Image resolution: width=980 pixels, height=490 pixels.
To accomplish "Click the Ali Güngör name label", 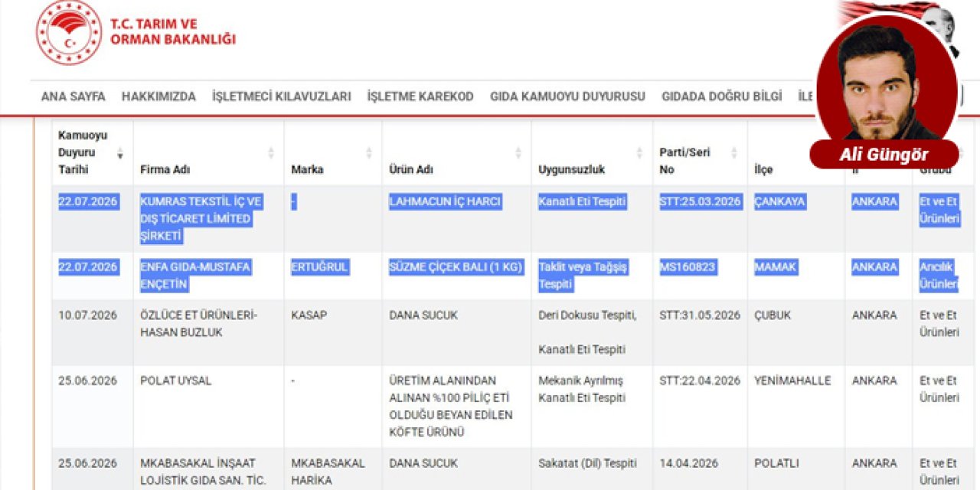I will click(884, 155).
